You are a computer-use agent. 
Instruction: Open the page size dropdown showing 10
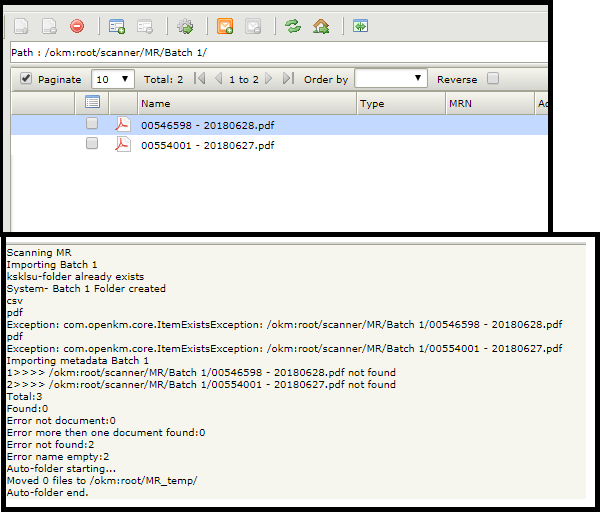(x=113, y=79)
